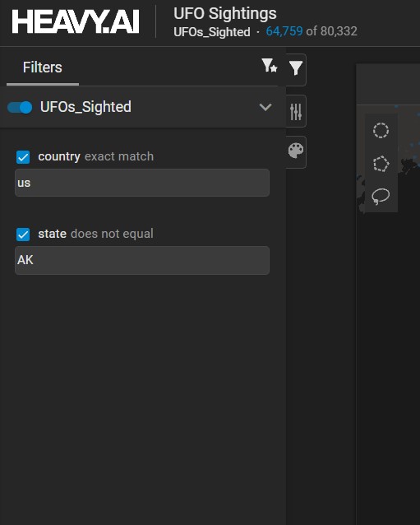Click the funnel filter panel icon
Viewport: 420px width, 525px height.
[296, 68]
